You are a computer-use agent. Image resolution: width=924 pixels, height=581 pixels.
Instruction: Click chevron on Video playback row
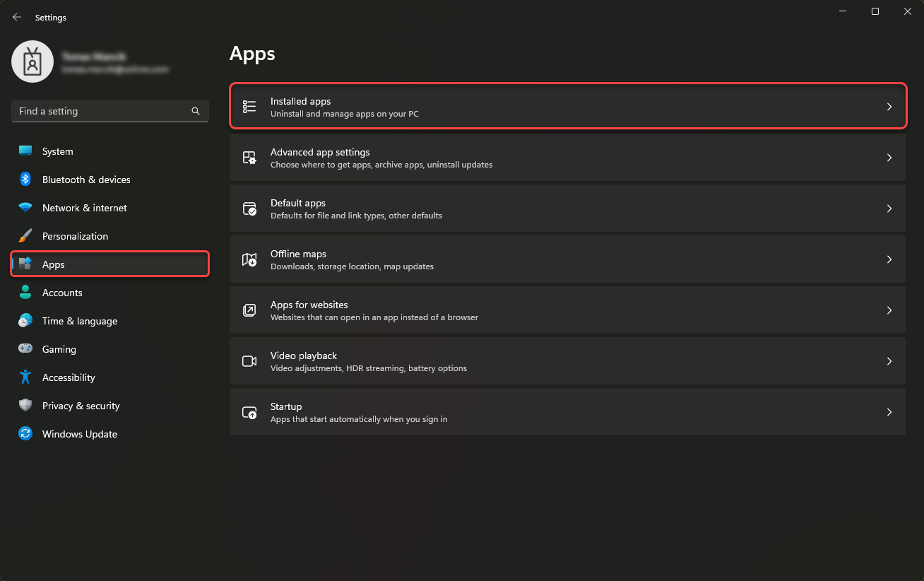pyautogui.click(x=889, y=361)
